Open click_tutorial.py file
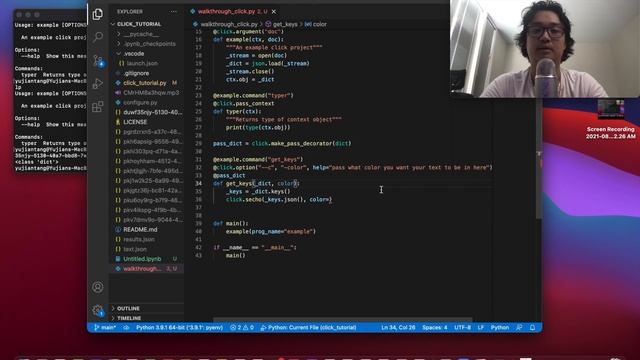This screenshot has height=360, width=640. pos(146,83)
